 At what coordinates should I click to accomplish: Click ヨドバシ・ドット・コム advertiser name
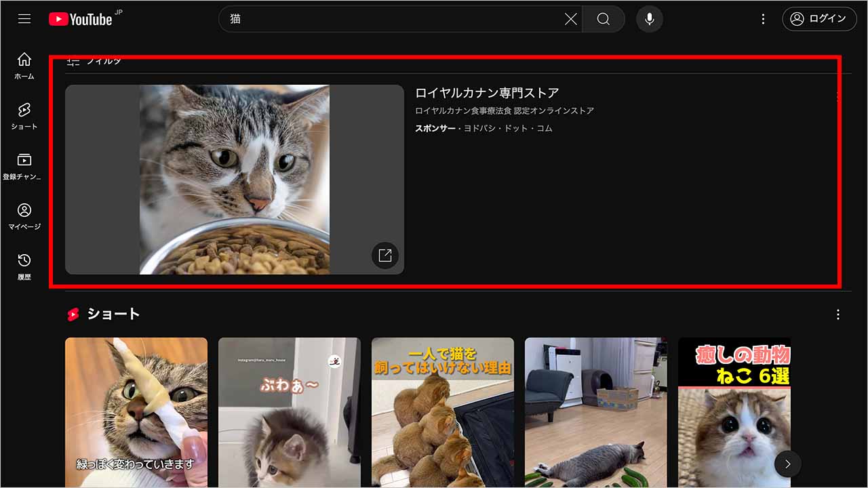pos(508,128)
